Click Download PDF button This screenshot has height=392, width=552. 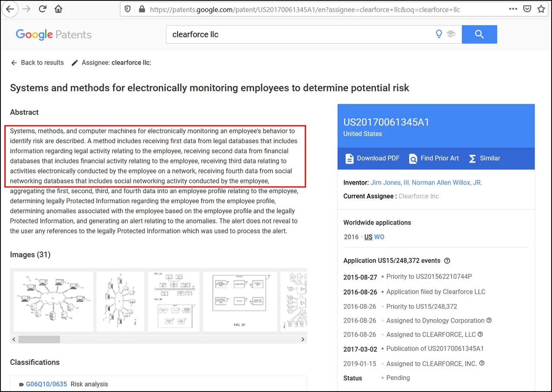point(373,158)
